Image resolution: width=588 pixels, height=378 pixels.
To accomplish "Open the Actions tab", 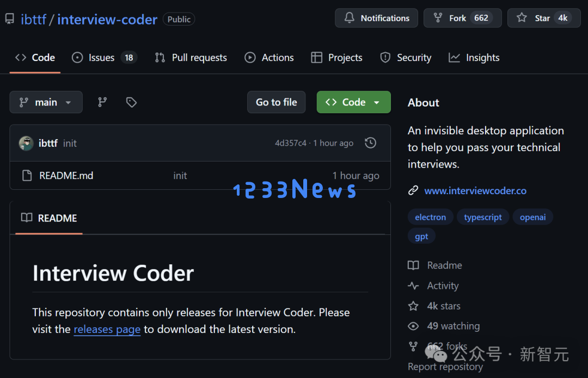I will tap(269, 58).
